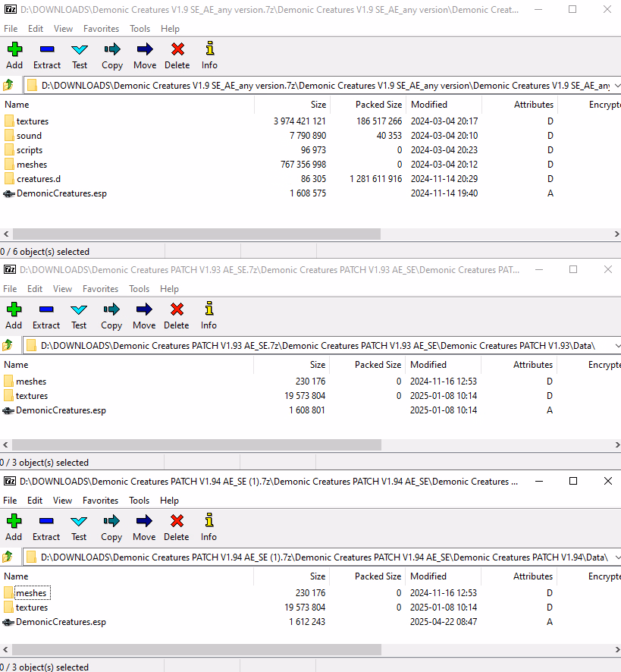Click Move icon in the PATCH V1.93 window
This screenshot has height=672, width=621.
coord(144,309)
